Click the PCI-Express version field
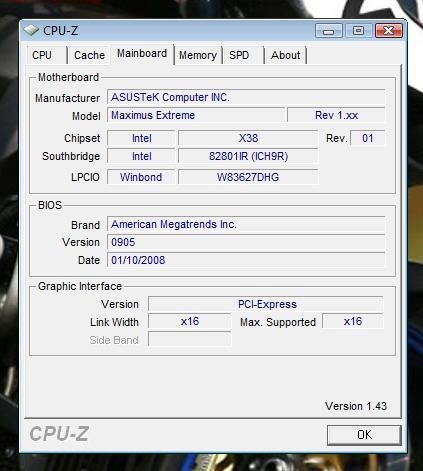This screenshot has height=471, width=423. [266, 304]
